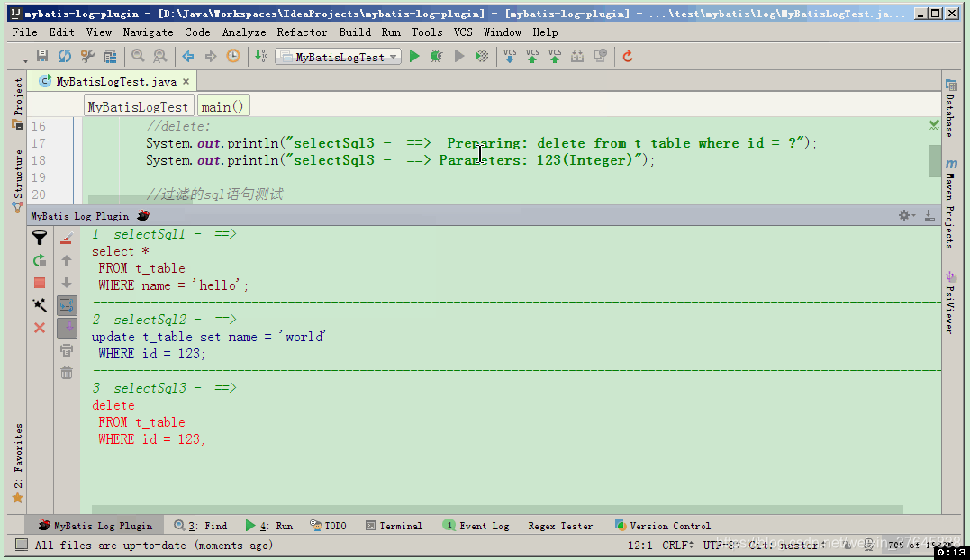Open the File menu
The width and height of the screenshot is (970, 560).
coord(24,32)
